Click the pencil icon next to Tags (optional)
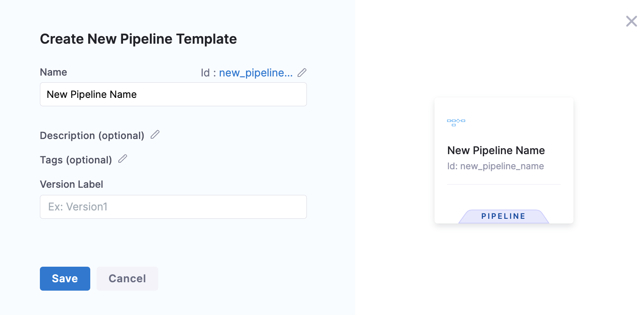The image size is (644, 315). pyautogui.click(x=123, y=159)
